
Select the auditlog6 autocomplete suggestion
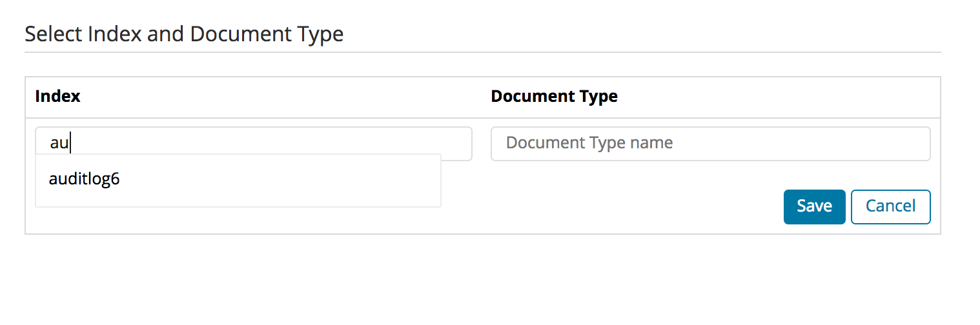(238, 180)
